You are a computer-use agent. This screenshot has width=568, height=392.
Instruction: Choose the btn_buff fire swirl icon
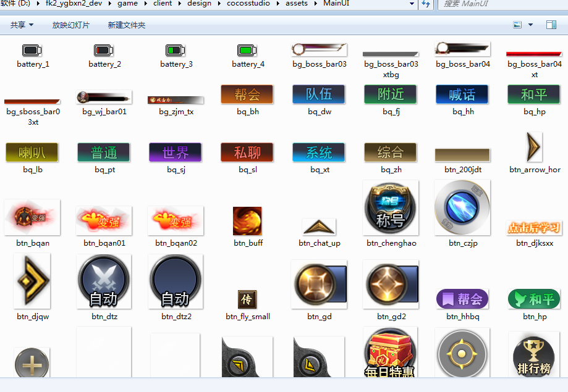pyautogui.click(x=247, y=221)
